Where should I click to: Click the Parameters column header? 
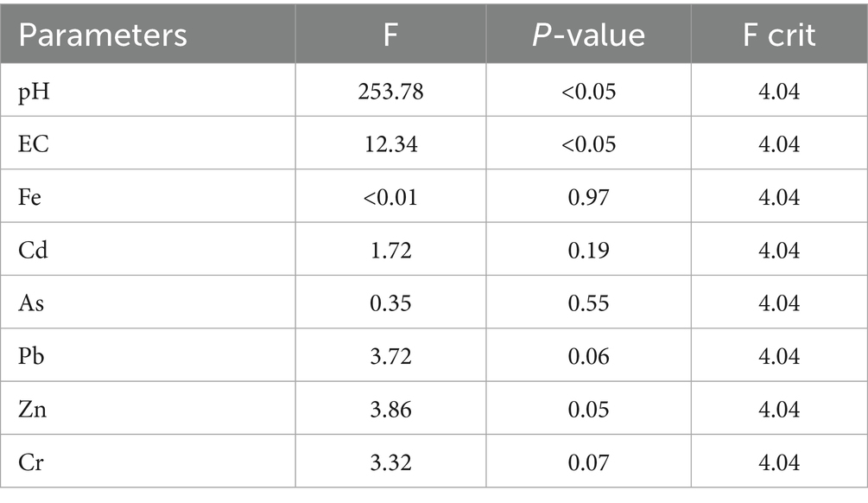(x=103, y=35)
